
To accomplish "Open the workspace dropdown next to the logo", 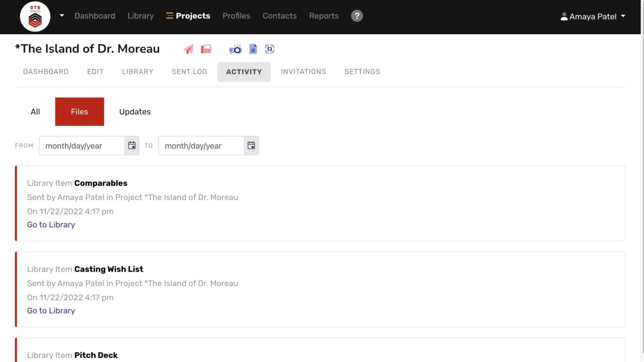I will pos(62,16).
